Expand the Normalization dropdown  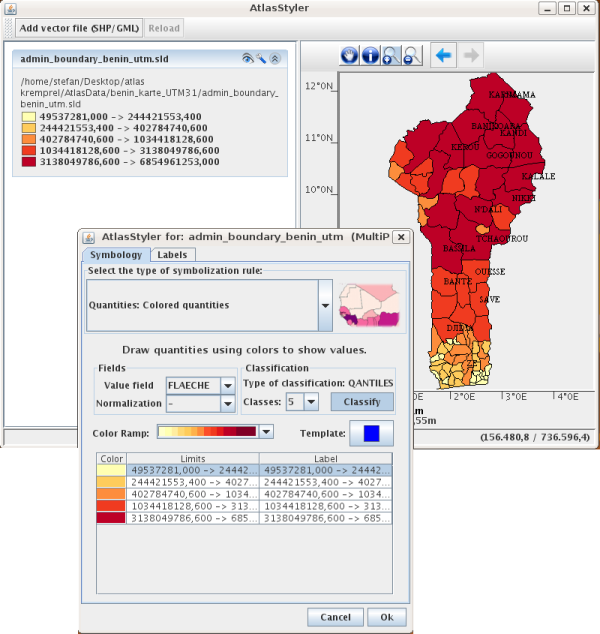[228, 403]
